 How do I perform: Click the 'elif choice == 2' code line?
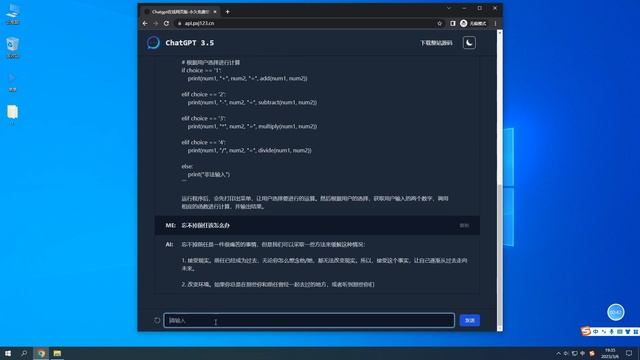pos(203,94)
